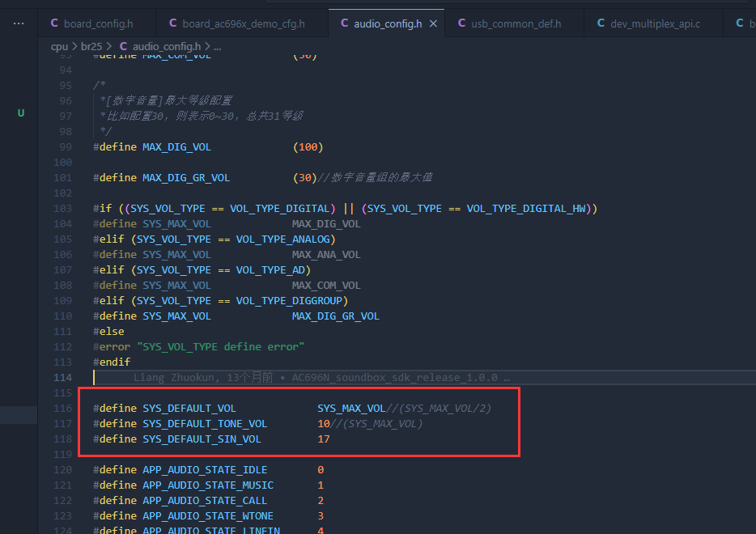
Task: Select MAX_COM_VOL on line 108
Action: [326, 286]
